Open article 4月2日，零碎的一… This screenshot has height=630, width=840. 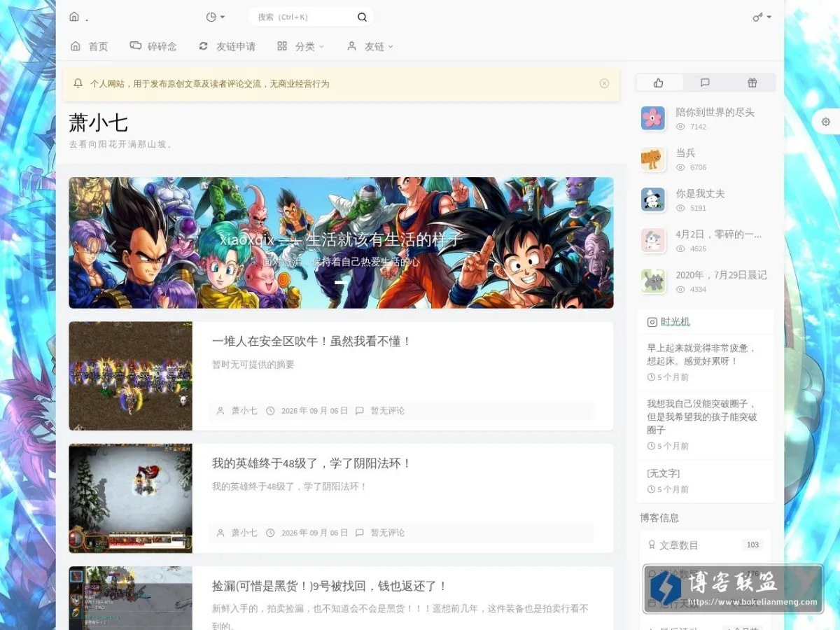pos(719,234)
